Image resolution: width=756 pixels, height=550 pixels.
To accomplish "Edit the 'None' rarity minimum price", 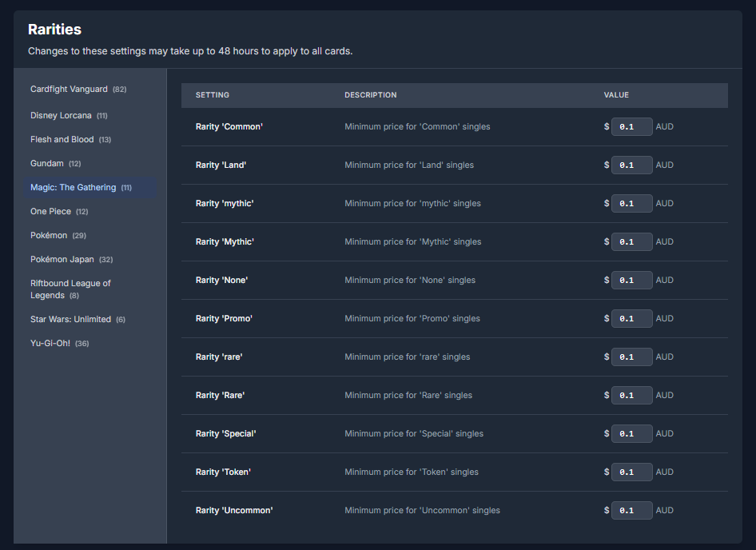I will click(x=631, y=281).
